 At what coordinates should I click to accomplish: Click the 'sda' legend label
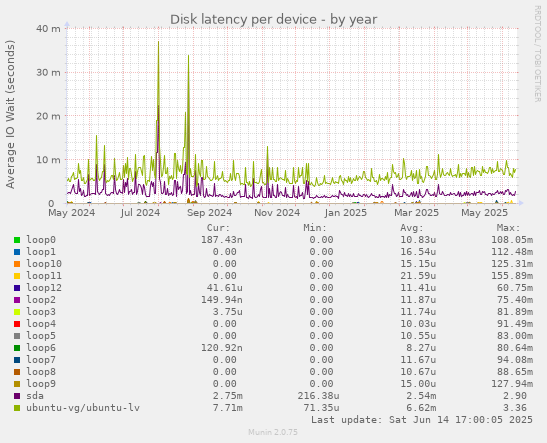(x=35, y=396)
